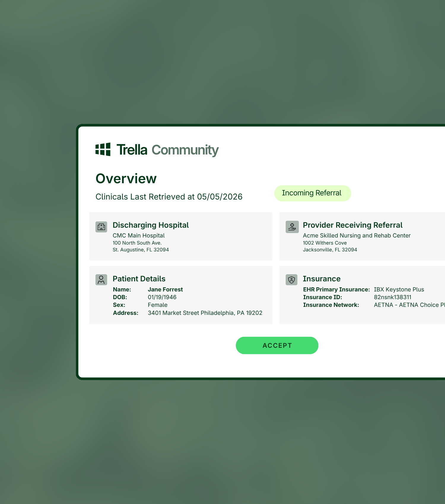This screenshot has height=504, width=445.
Task: Select insurance ID 82nsnk138311
Action: (x=392, y=297)
